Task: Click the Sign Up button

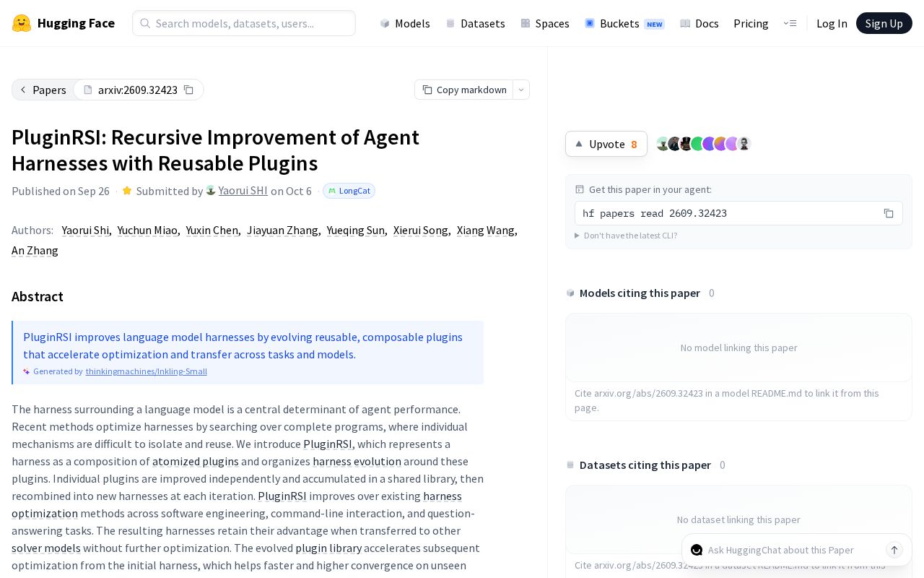Action: pyautogui.click(x=884, y=23)
